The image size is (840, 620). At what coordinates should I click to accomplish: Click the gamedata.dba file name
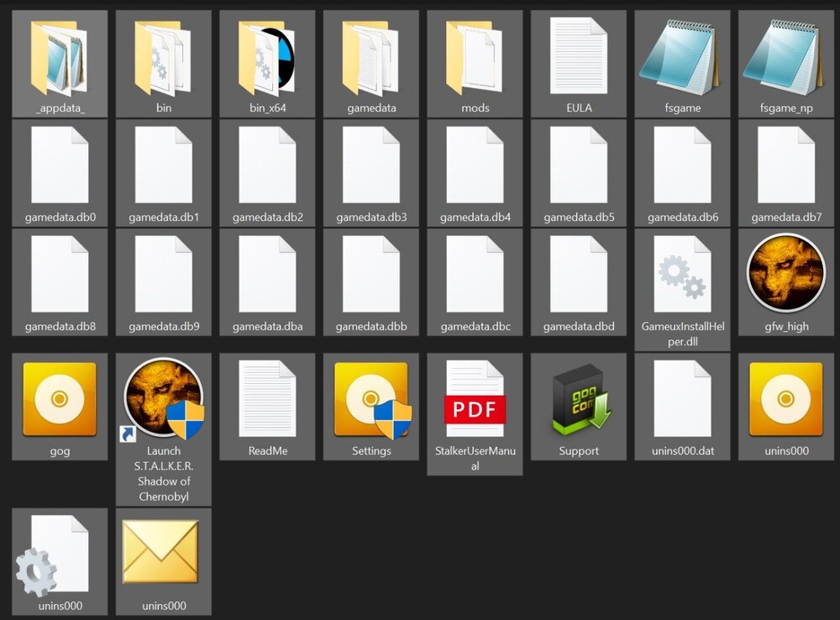(267, 327)
